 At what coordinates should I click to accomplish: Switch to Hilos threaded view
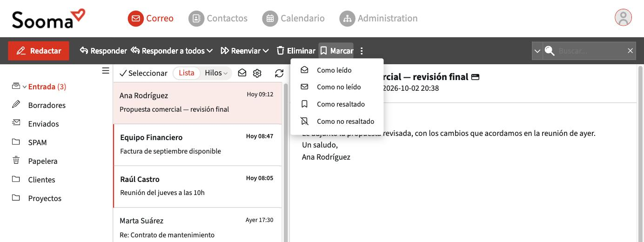216,73
